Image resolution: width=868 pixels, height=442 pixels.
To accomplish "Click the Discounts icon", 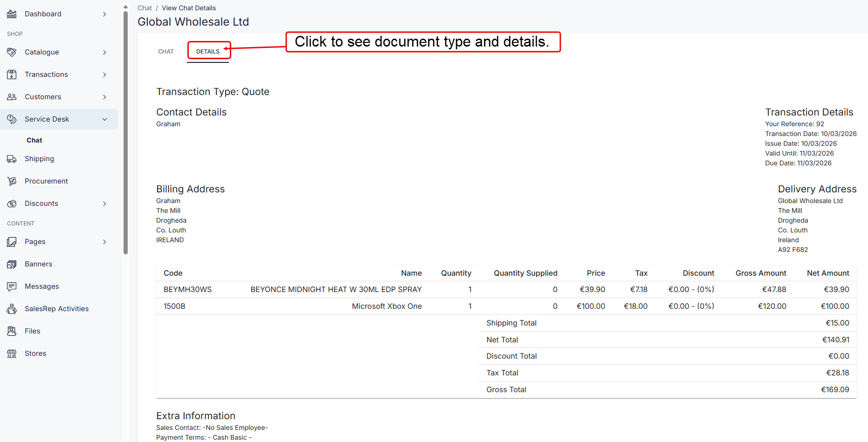I will click(12, 203).
